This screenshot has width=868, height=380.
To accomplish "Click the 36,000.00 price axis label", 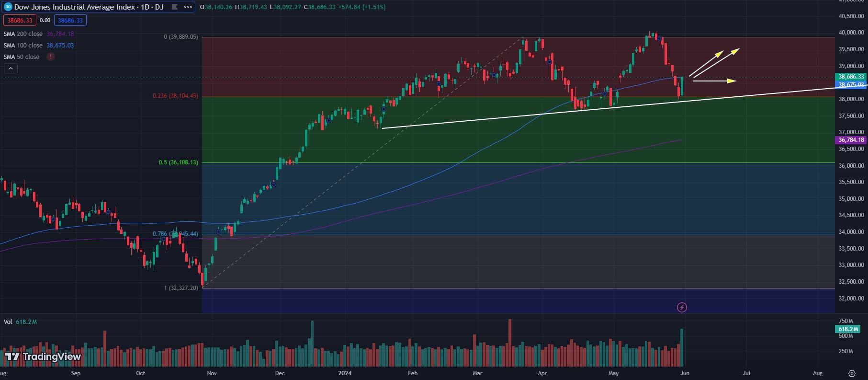I will [851, 166].
